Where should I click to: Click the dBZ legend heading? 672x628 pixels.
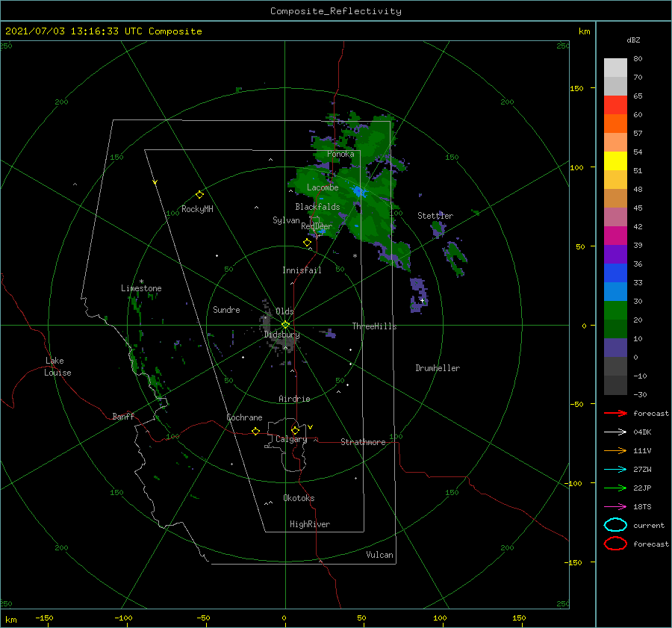coord(633,40)
